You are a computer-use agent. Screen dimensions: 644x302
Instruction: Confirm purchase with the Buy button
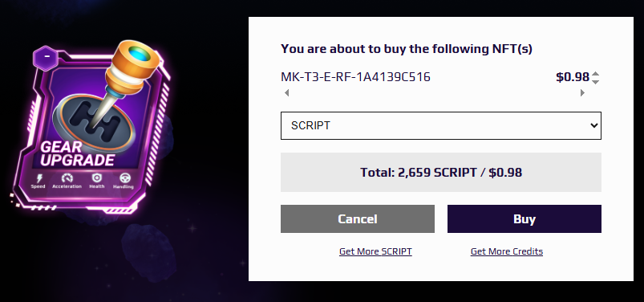tap(524, 219)
